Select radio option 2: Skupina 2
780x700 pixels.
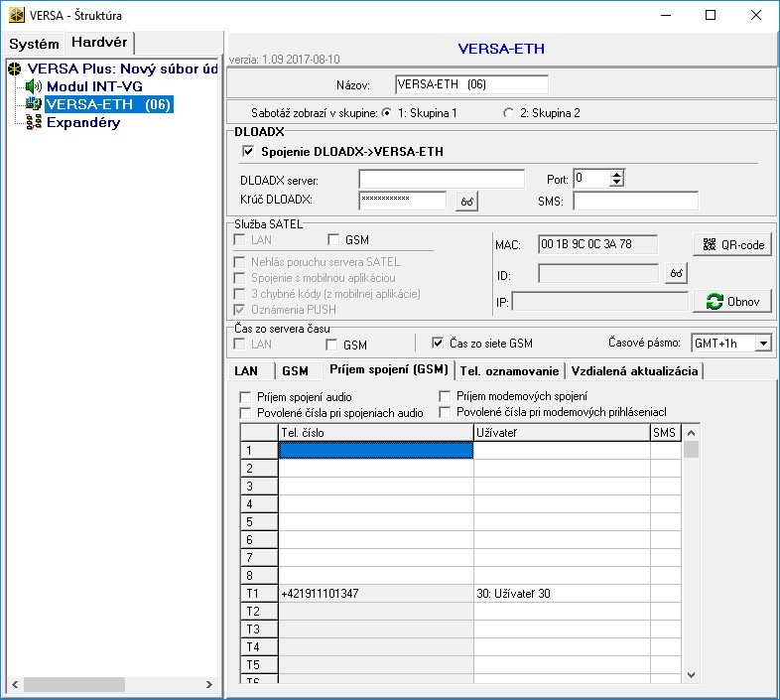[509, 113]
